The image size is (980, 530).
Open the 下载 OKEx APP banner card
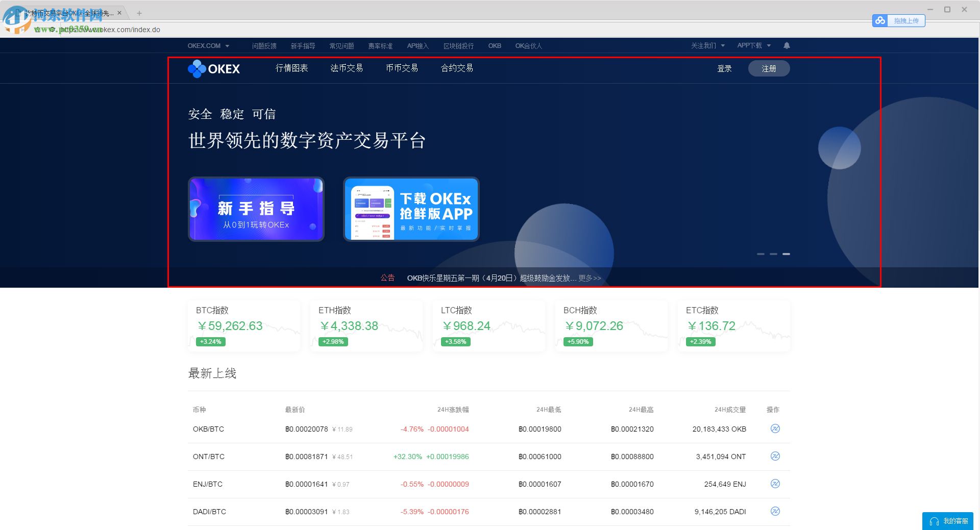coord(411,209)
